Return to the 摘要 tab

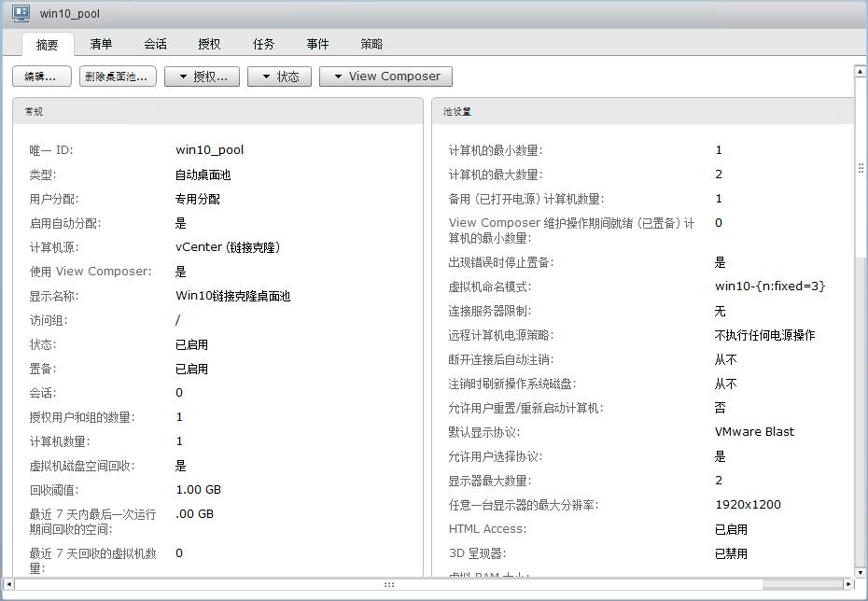(x=48, y=43)
